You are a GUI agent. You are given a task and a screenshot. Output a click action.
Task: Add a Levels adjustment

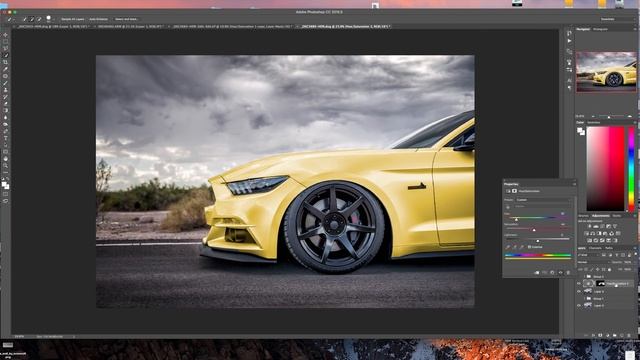point(596,227)
